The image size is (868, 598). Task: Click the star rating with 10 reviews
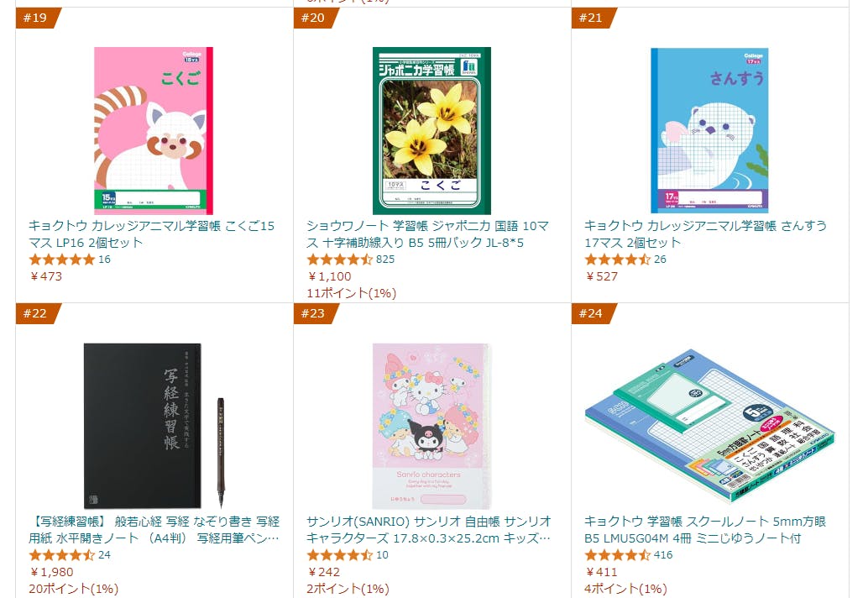coord(340,555)
